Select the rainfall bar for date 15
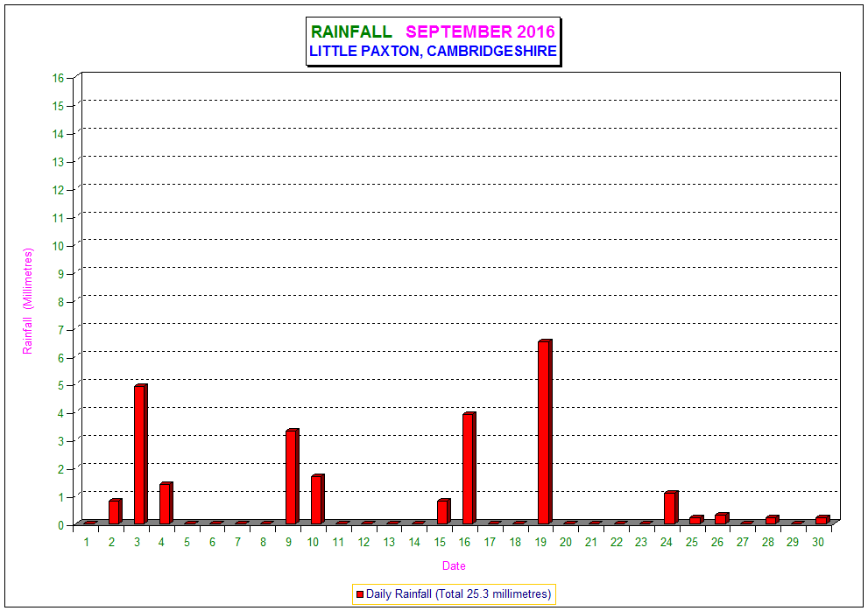Image resolution: width=868 pixels, height=611 pixels. point(444,511)
